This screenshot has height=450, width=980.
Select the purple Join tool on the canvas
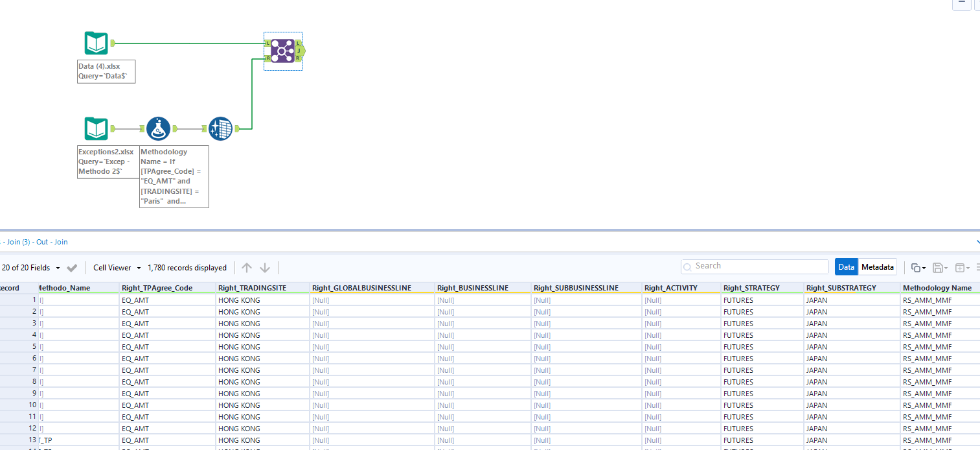[282, 49]
